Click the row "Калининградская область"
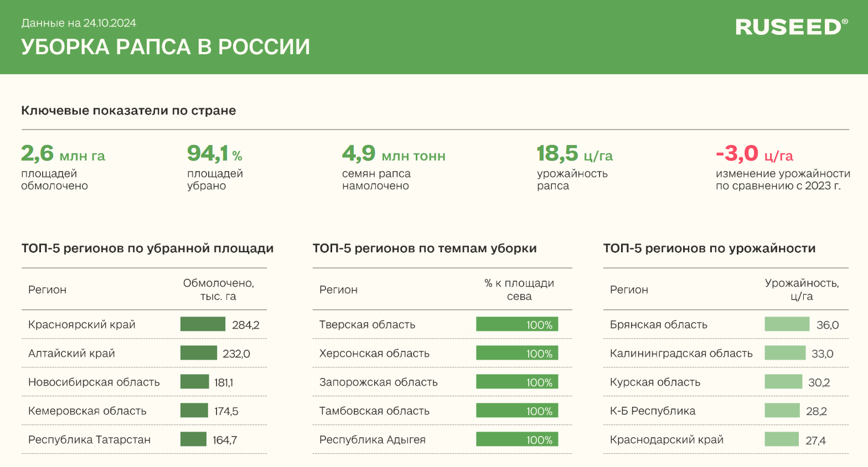The height and width of the screenshot is (467, 868). (x=726, y=354)
